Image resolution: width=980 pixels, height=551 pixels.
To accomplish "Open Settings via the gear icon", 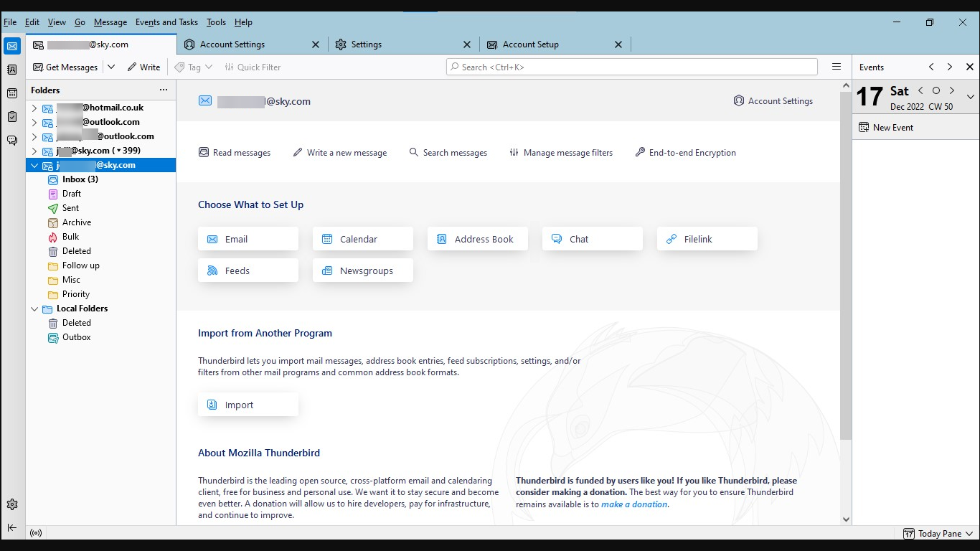I will pyautogui.click(x=11, y=504).
